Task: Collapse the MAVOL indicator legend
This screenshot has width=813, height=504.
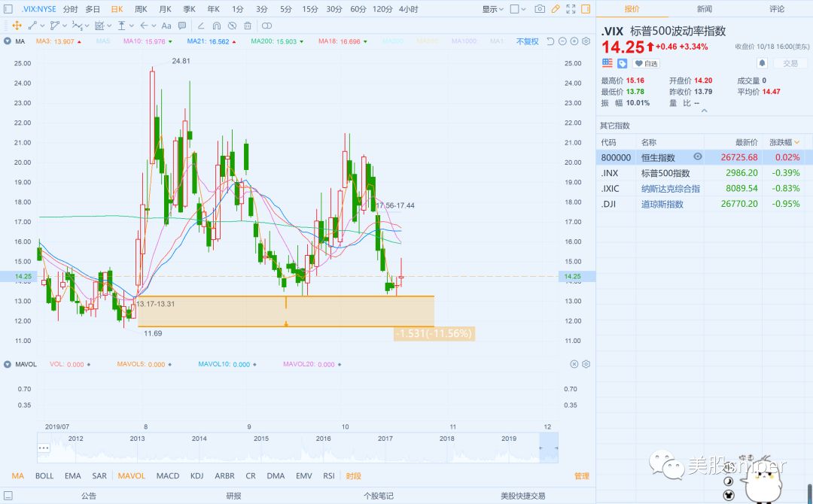Action: pyautogui.click(x=8, y=364)
